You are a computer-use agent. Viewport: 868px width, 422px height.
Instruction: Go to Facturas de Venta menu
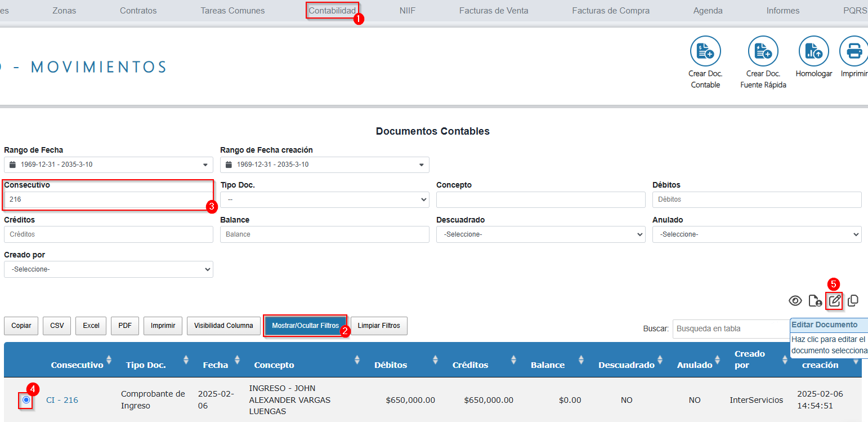(x=493, y=11)
